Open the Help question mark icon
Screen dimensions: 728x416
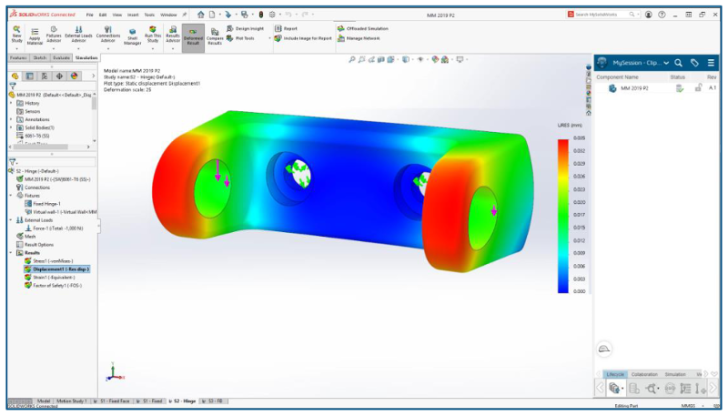662,15
